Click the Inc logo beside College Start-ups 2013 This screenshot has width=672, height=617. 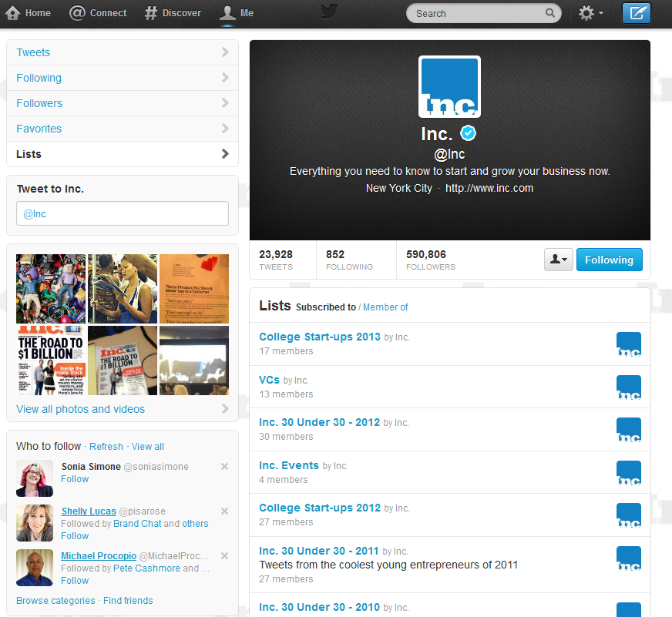[x=629, y=344]
